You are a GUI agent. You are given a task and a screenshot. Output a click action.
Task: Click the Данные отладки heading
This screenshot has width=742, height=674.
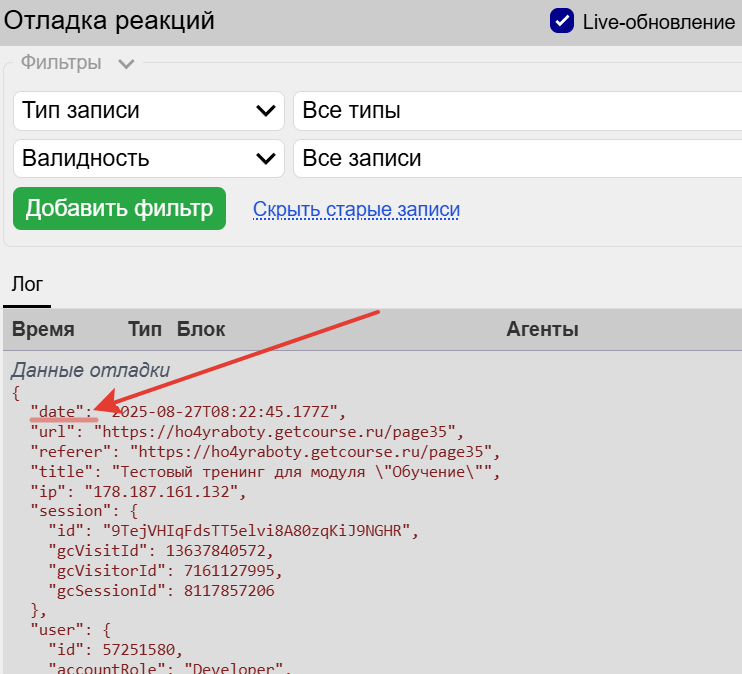coord(90,370)
